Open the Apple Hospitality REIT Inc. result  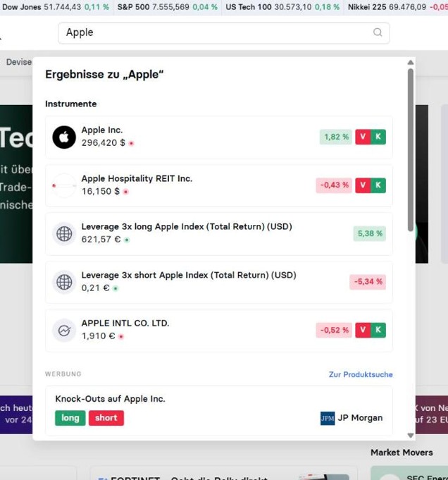pyautogui.click(x=137, y=178)
